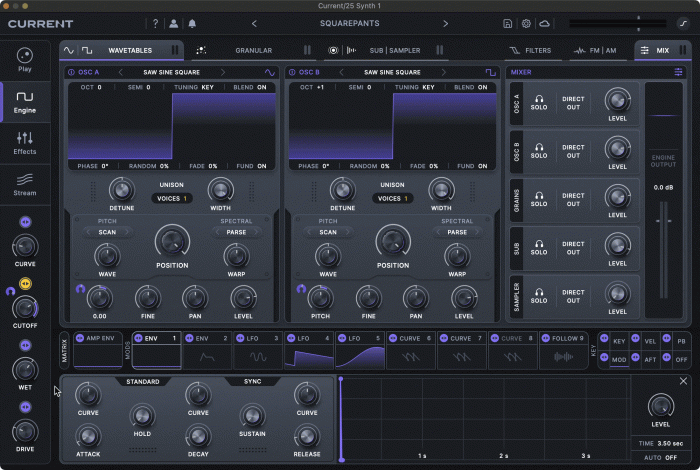Screen dimensions: 700x470
Task: Open the MATRIX button
Action: [x=64, y=350]
